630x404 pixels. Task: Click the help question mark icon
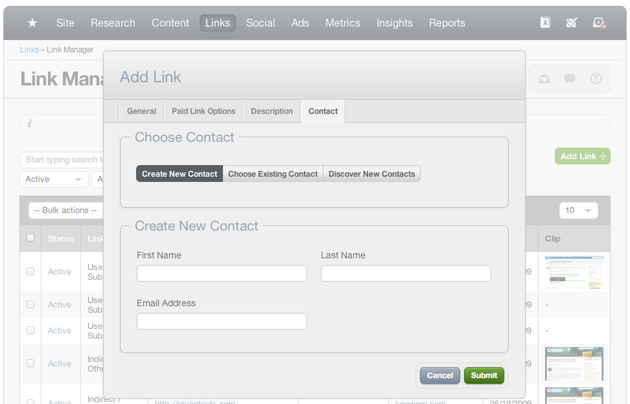point(596,78)
